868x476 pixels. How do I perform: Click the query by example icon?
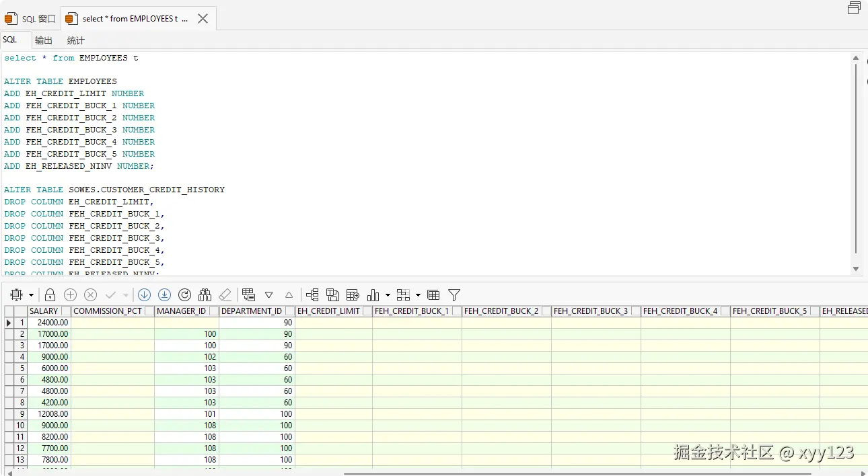(248, 294)
